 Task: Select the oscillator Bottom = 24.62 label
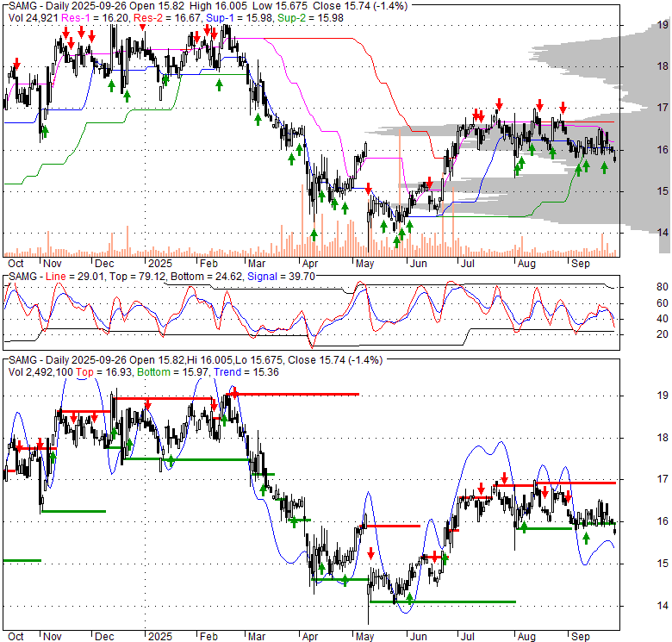click(206, 277)
